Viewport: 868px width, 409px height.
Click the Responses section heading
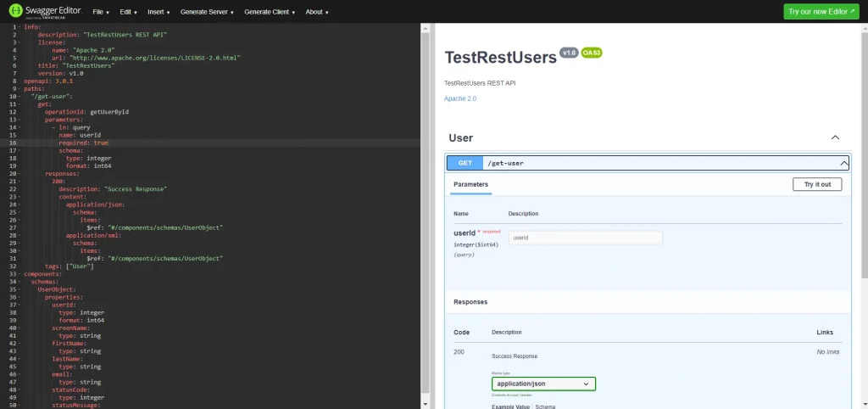pos(470,303)
